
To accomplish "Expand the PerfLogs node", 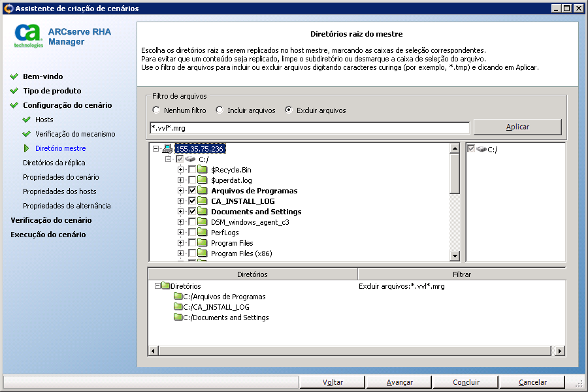I will pos(181,233).
